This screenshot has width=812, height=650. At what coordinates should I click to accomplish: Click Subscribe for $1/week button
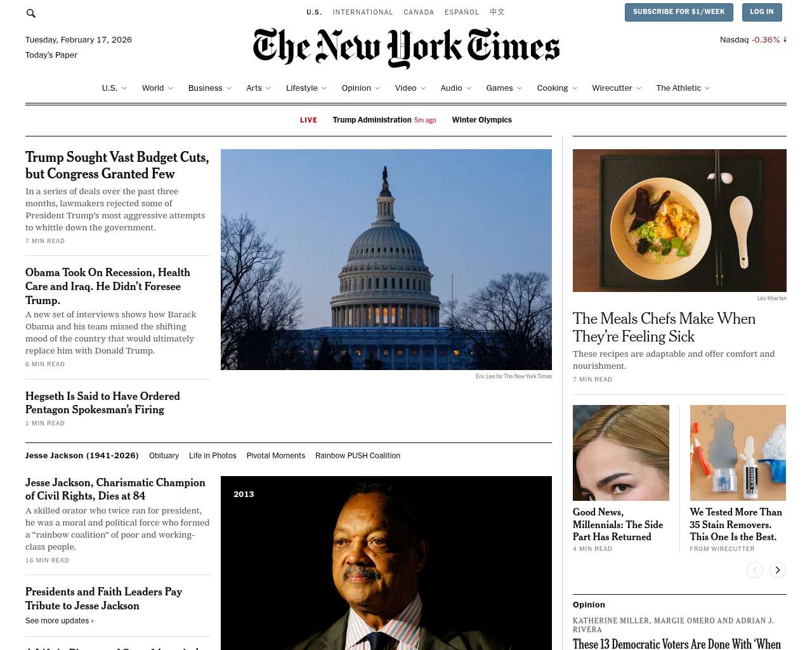coord(679,12)
